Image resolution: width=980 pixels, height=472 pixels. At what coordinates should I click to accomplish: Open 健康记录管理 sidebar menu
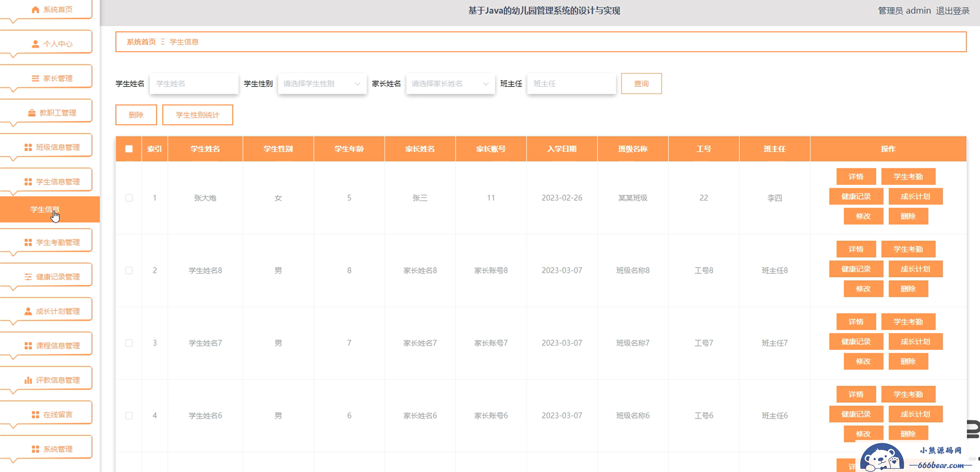tap(46, 277)
